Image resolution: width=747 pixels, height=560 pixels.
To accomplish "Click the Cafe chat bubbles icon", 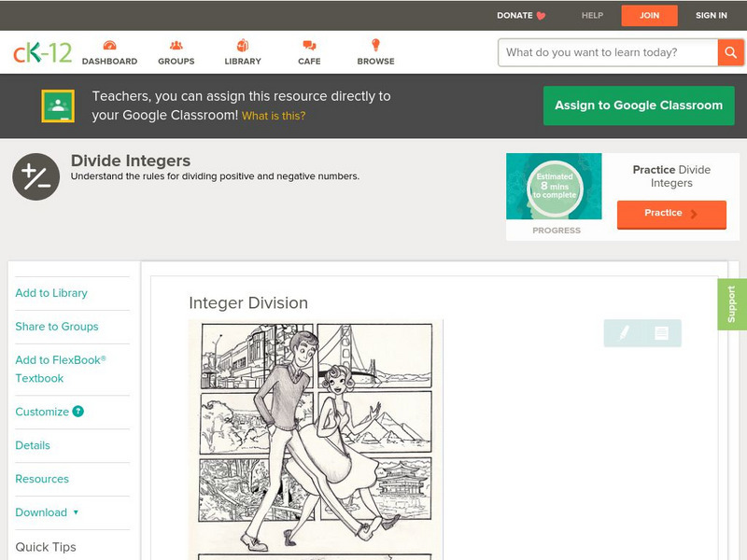I will (309, 46).
